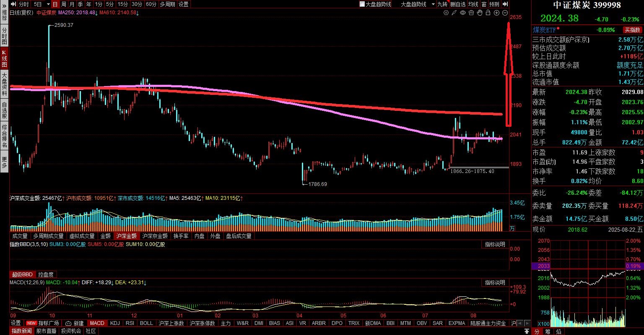Image resolution: width=644 pixels, height=335 pixels.
Task: Select the 年 yearly period
Action: coord(88,4)
